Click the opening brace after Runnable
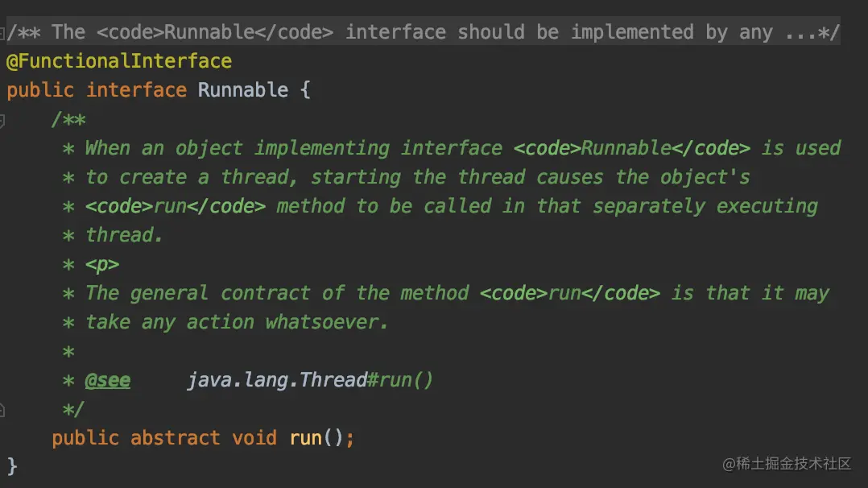The height and width of the screenshot is (488, 868). (304, 90)
